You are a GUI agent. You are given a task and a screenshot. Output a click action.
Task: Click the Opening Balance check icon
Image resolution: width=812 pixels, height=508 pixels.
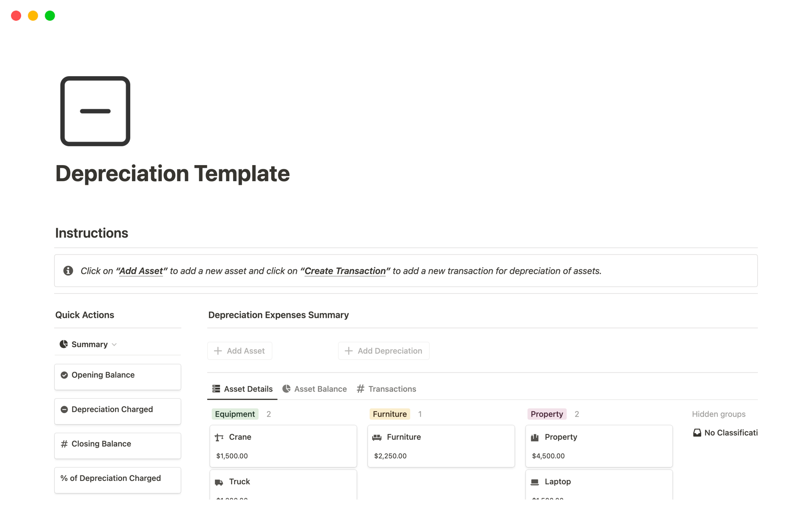coord(65,375)
